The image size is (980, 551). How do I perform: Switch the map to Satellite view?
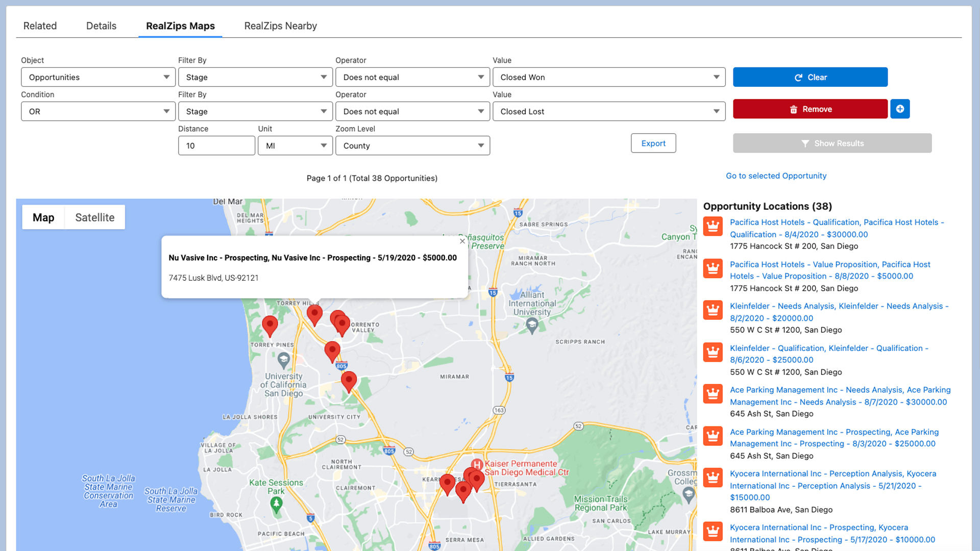click(94, 217)
